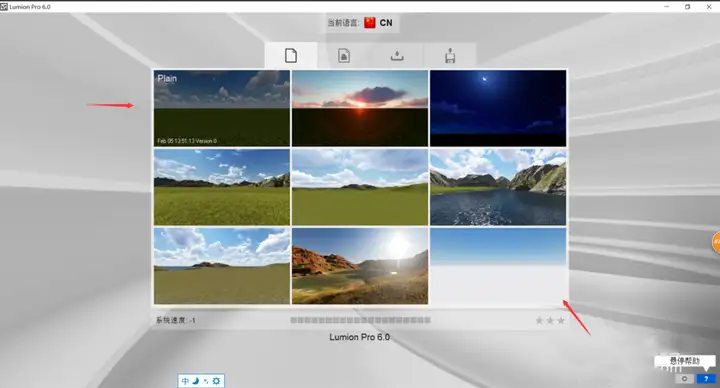The height and width of the screenshot is (388, 720).
Task: Select the desert canyon sun scene thumbnail
Action: coord(360,266)
